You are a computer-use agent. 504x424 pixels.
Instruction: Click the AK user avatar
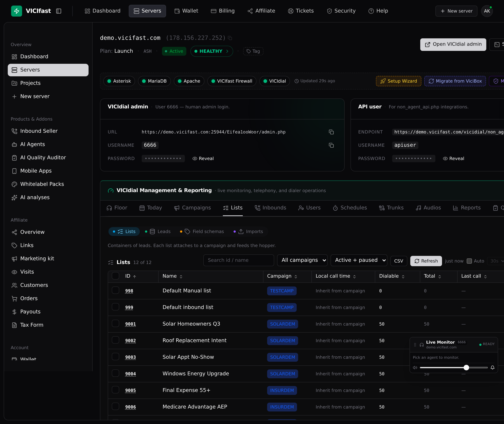[x=487, y=11]
